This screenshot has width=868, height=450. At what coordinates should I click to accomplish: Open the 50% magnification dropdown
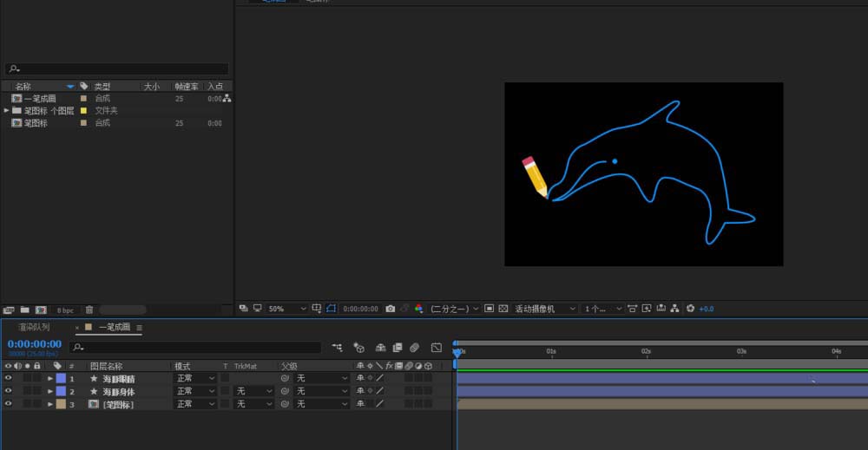coord(286,309)
